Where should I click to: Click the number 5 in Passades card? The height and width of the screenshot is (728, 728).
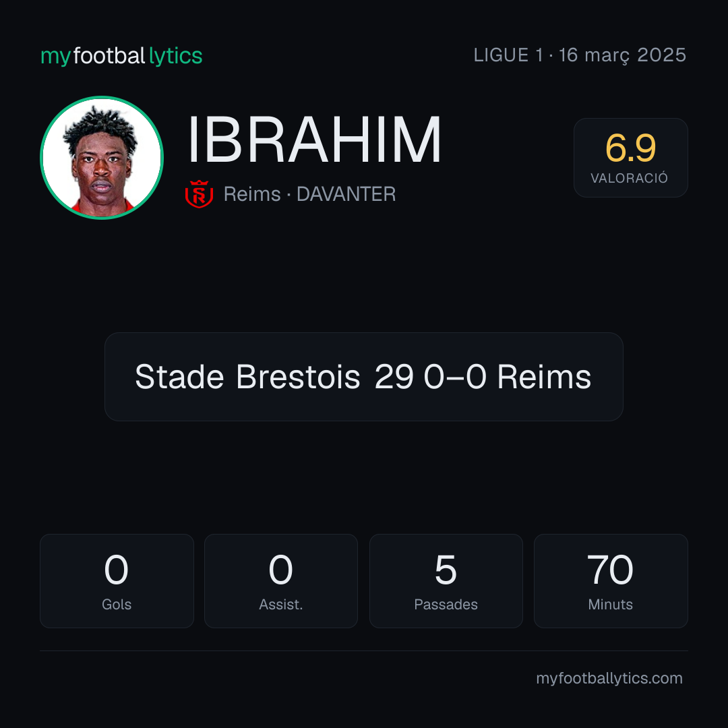click(x=446, y=570)
